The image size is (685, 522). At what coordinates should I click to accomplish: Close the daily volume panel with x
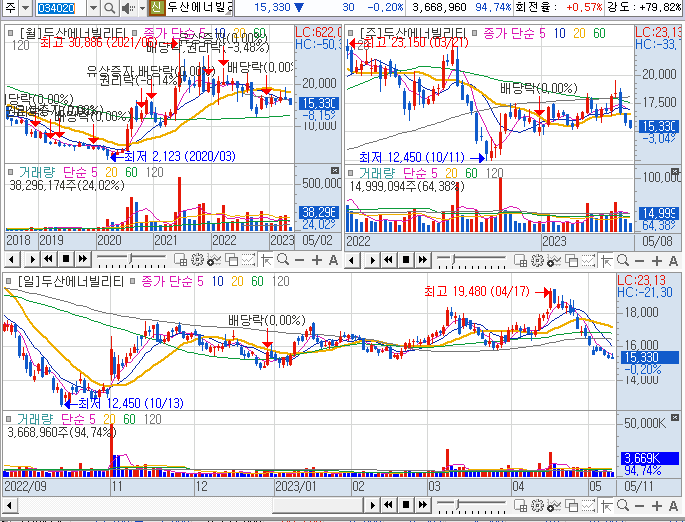675,417
